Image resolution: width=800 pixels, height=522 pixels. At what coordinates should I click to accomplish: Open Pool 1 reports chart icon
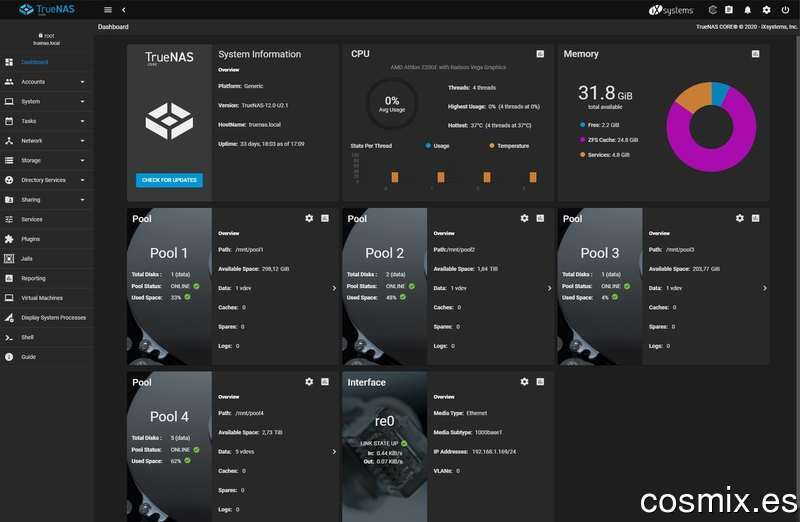pos(325,218)
